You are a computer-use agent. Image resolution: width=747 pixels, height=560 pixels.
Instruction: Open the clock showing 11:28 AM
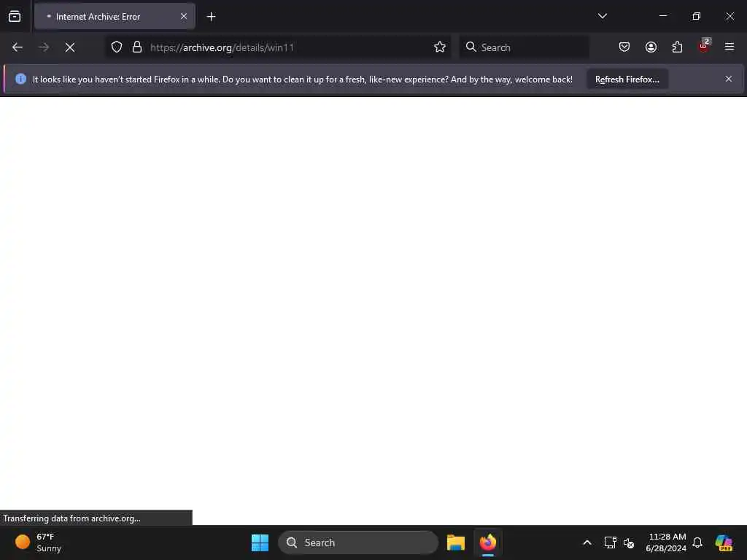coord(666,542)
